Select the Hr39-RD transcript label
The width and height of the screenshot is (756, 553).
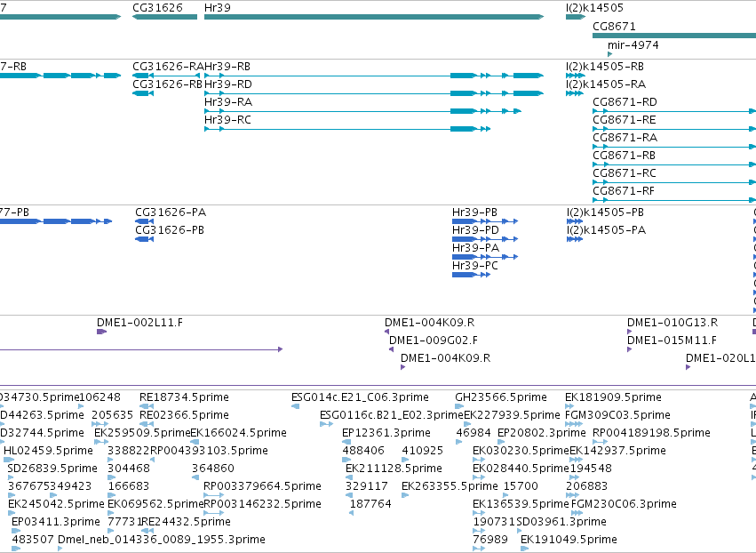228,84
